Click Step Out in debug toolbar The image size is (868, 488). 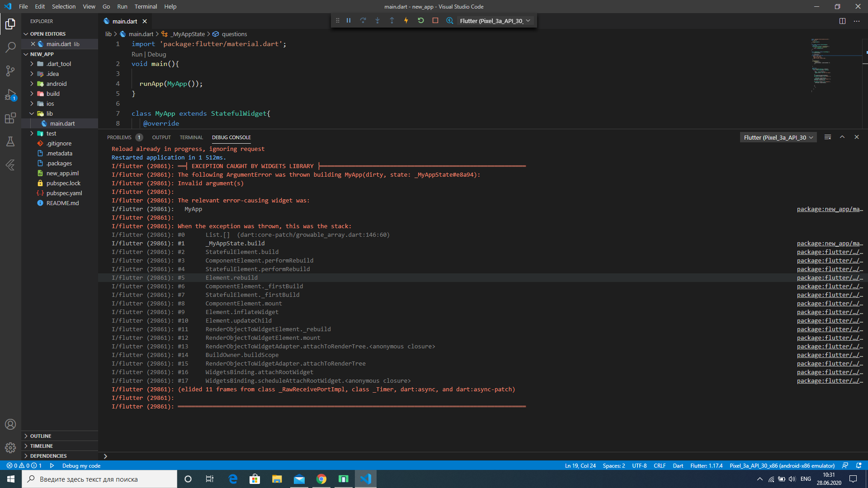pos(392,21)
